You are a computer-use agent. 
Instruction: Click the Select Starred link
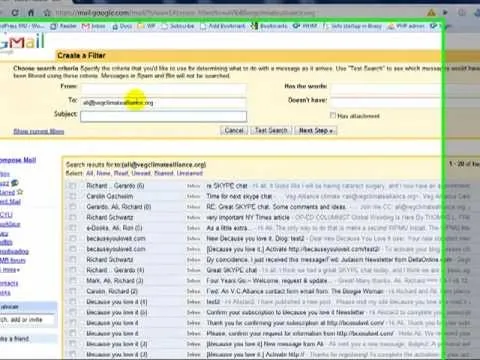click(x=164, y=173)
